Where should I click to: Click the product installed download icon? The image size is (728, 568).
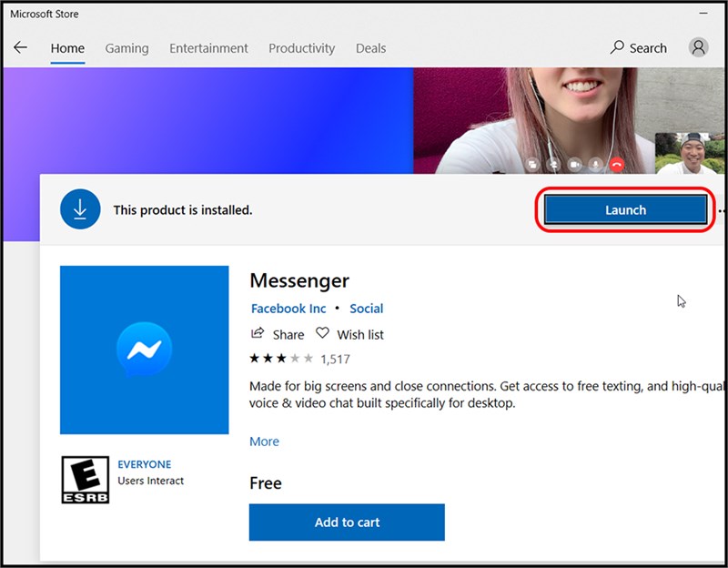click(x=80, y=209)
